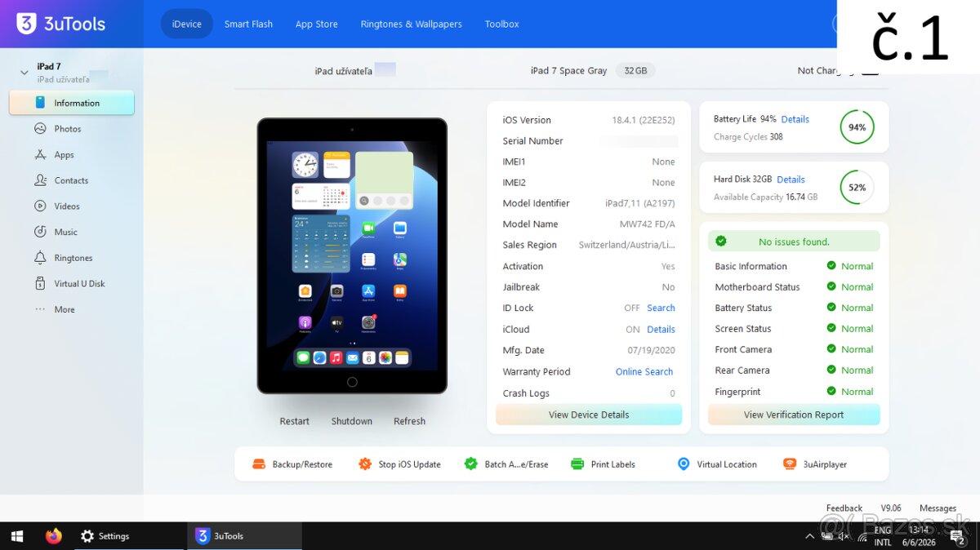
Task: Click the green check next to Basic Information
Action: (x=831, y=266)
